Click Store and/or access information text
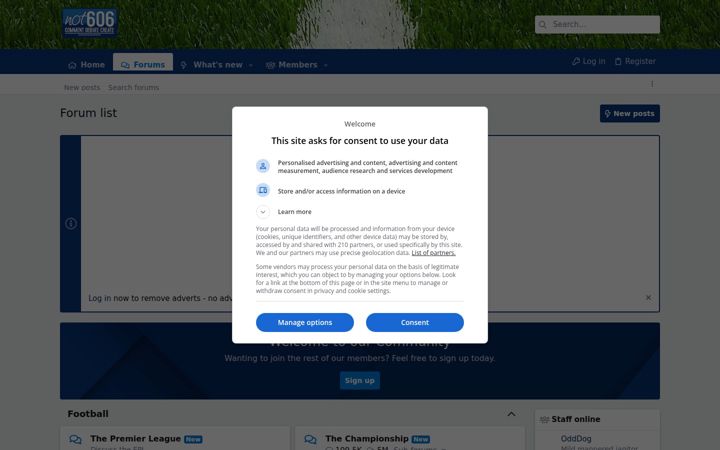Screen dimensions: 720x450 [341, 191]
